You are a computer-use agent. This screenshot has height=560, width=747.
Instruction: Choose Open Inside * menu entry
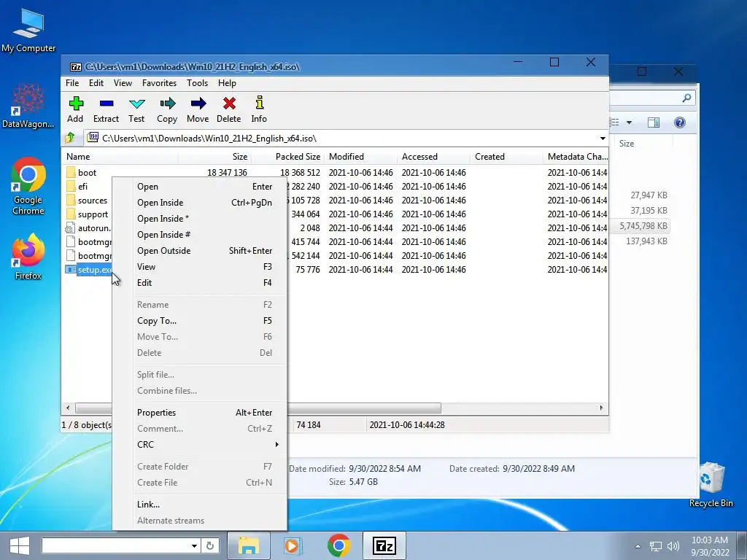coord(200,219)
